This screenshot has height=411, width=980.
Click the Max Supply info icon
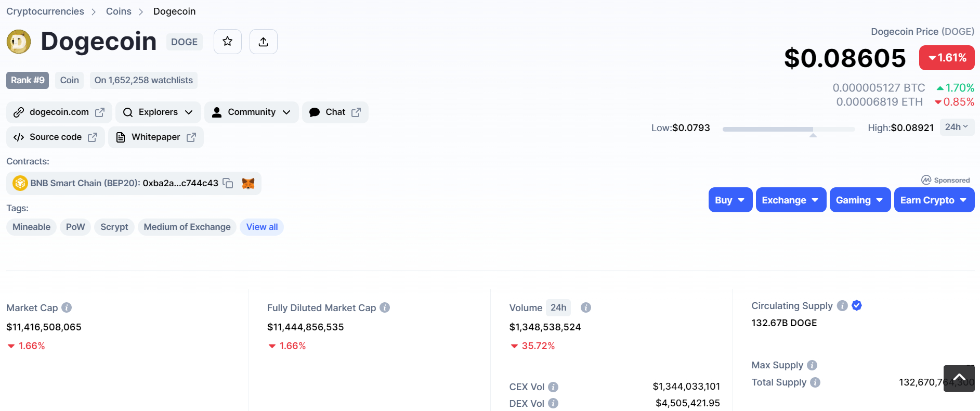point(812,365)
